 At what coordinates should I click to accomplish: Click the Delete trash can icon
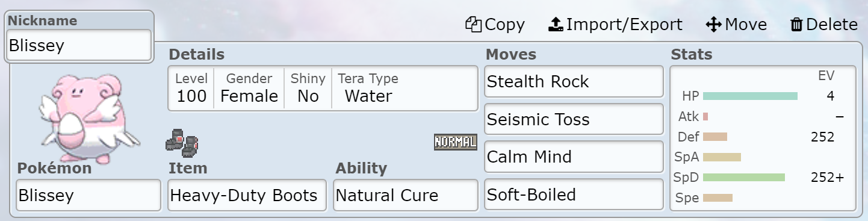click(796, 25)
